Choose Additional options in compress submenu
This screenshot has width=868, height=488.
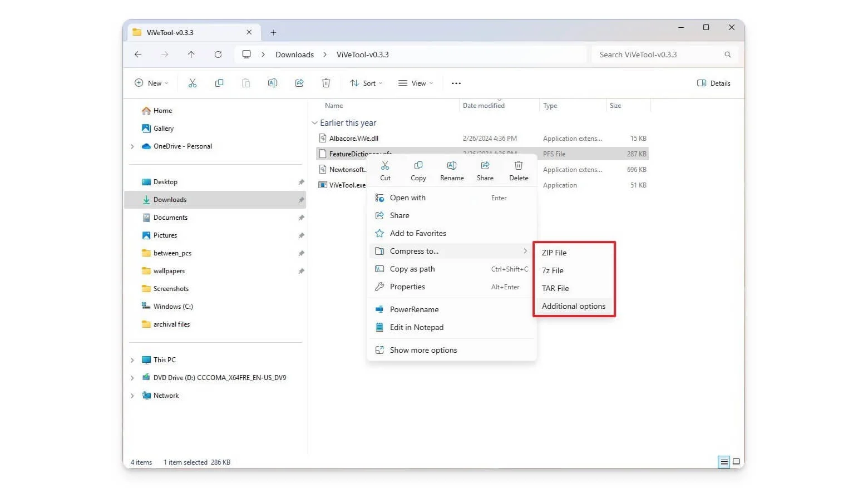coord(573,306)
